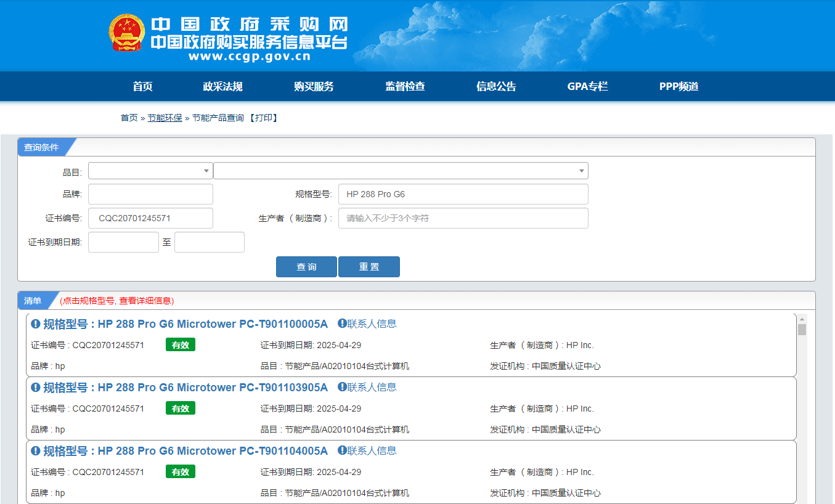
Task: Open 政采法规 navigation item
Action: point(222,86)
